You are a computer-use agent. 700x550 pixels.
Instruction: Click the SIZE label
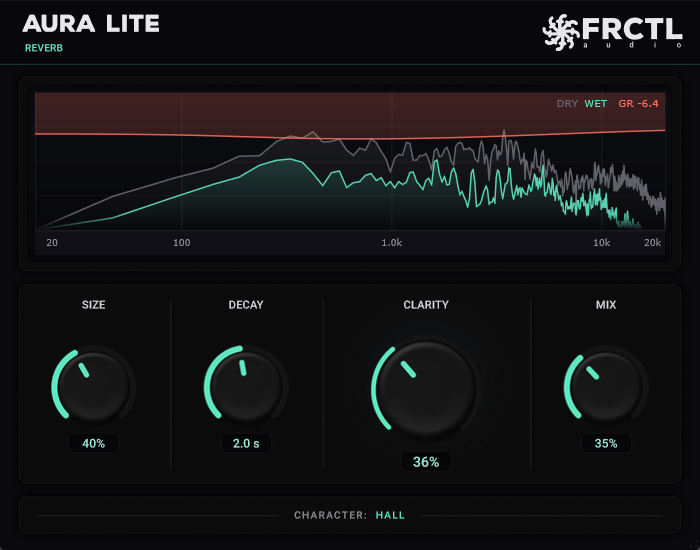(x=94, y=304)
